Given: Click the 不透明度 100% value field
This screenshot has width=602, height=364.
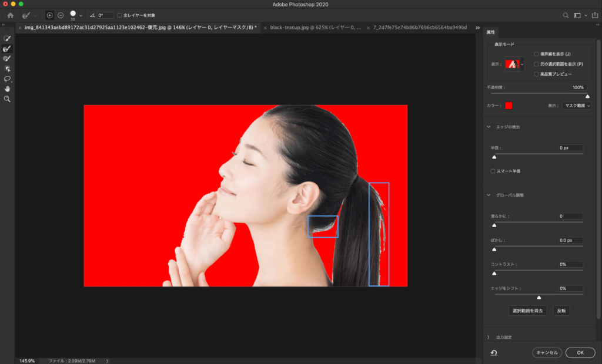Looking at the screenshot, I should pos(578,87).
